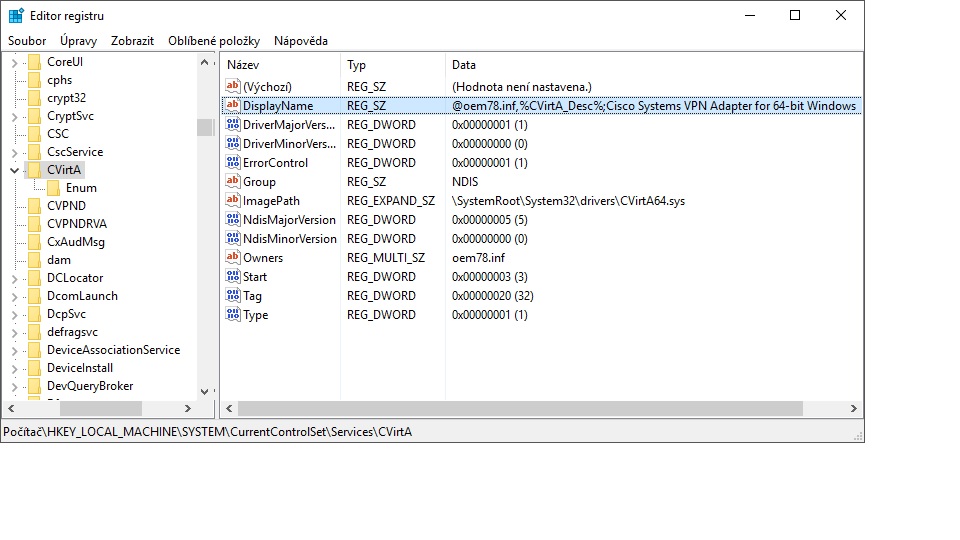Click the folder icon of the CVirtA key
The image size is (960, 540).
pos(35,170)
